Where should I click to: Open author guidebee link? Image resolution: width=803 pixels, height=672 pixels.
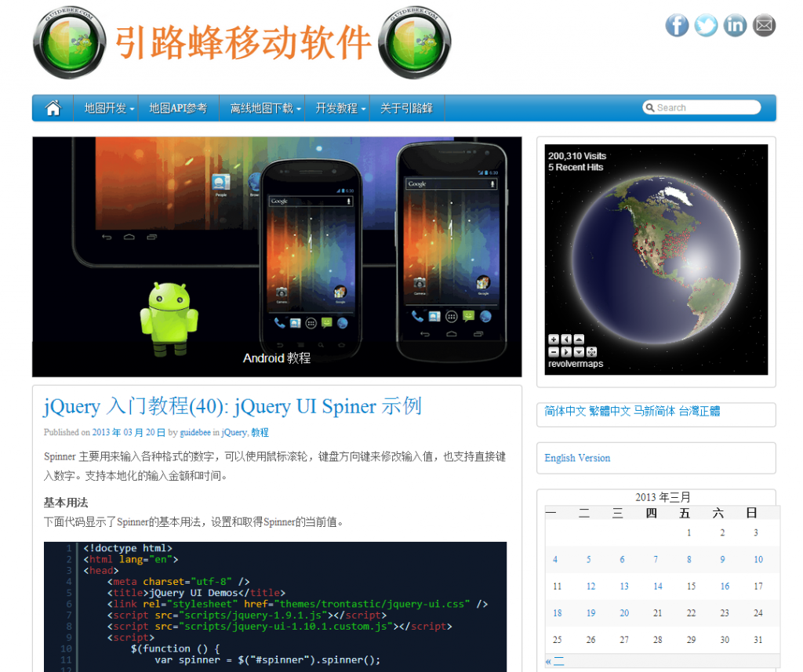pos(195,432)
